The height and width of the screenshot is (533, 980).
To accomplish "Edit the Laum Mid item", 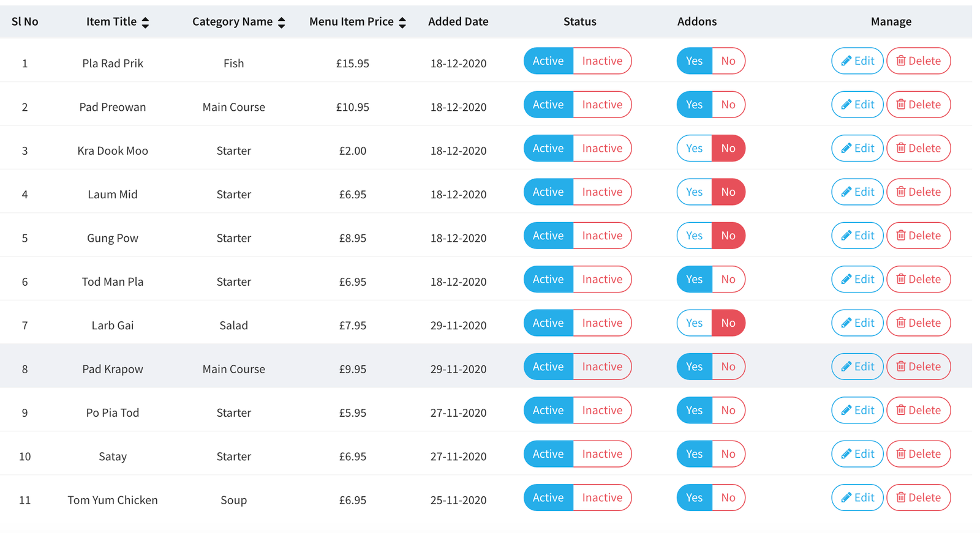I will pyautogui.click(x=857, y=192).
